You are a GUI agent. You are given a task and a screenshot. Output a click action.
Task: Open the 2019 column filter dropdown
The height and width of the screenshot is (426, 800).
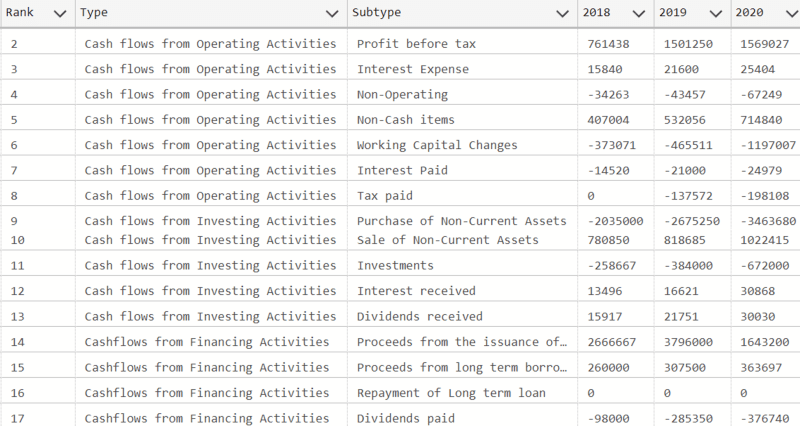point(716,14)
